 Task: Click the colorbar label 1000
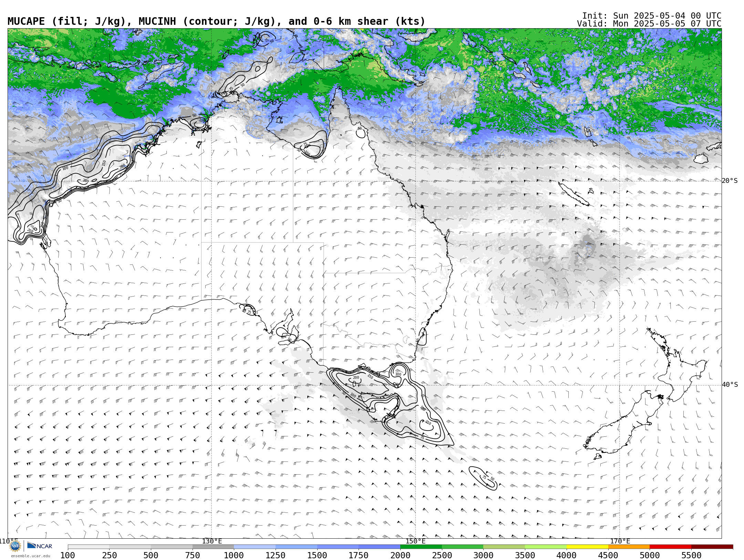point(234,556)
